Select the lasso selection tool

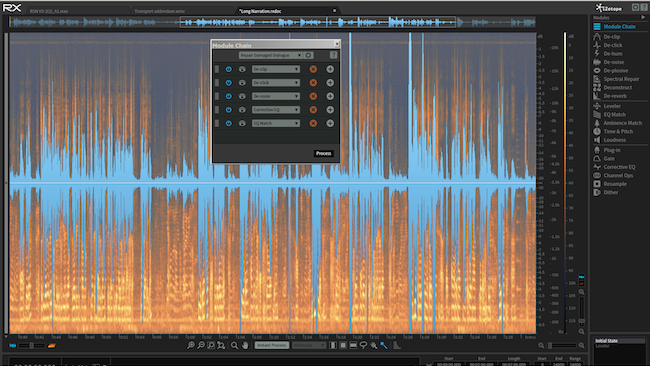pyautogui.click(x=363, y=345)
